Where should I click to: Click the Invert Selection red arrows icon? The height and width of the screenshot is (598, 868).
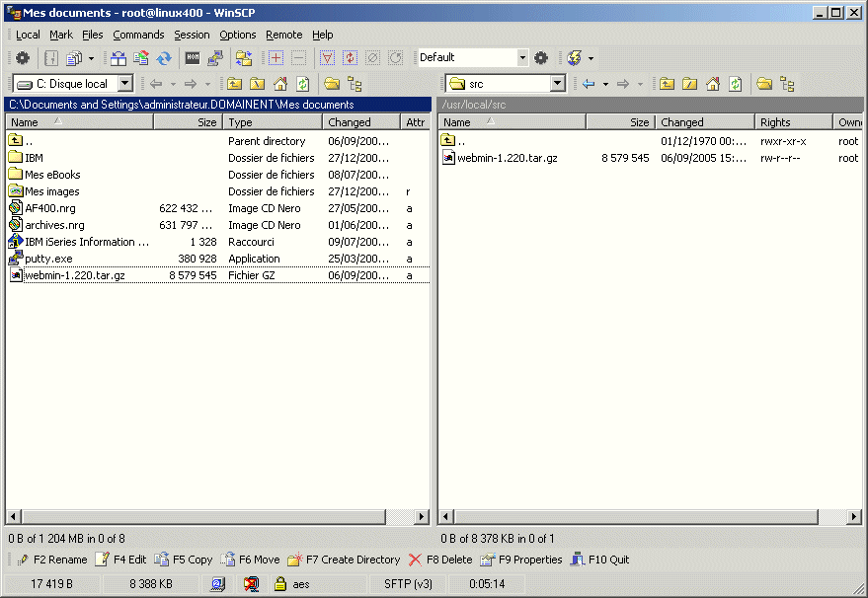pyautogui.click(x=350, y=57)
